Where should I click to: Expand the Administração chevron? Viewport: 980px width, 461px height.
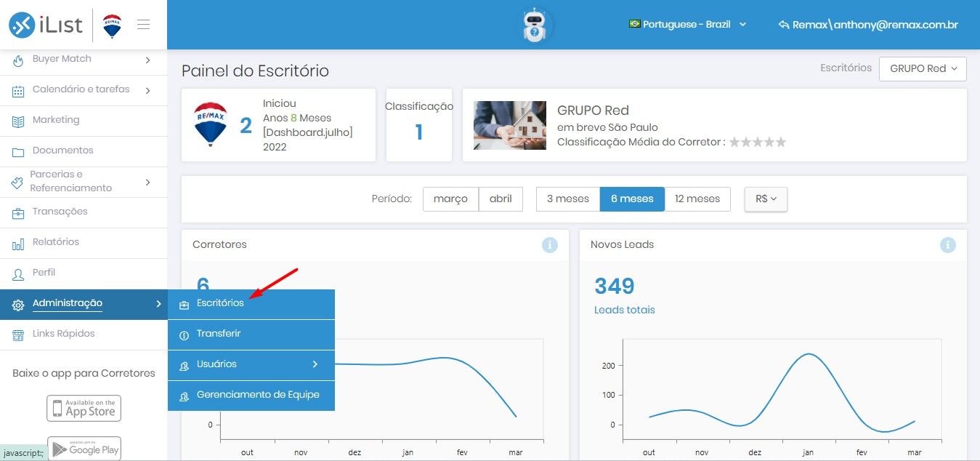(158, 303)
